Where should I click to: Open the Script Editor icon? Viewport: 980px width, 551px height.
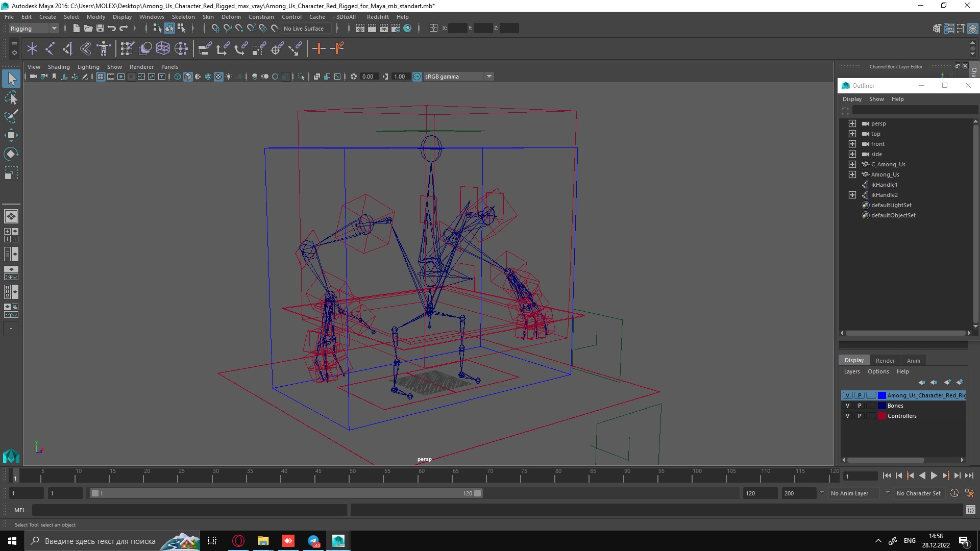point(970,510)
